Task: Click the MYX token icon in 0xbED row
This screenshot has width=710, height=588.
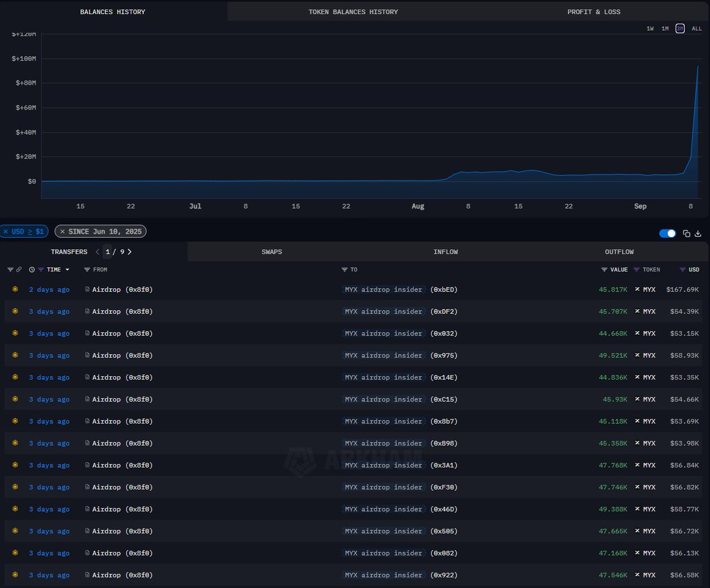Action: [637, 289]
